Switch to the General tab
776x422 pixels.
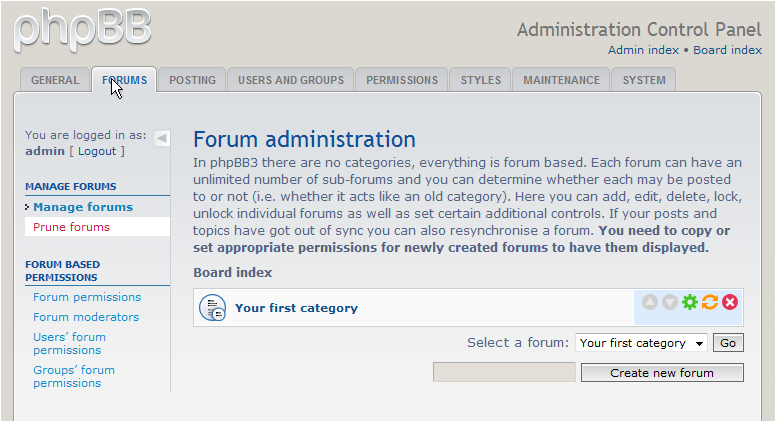click(55, 80)
